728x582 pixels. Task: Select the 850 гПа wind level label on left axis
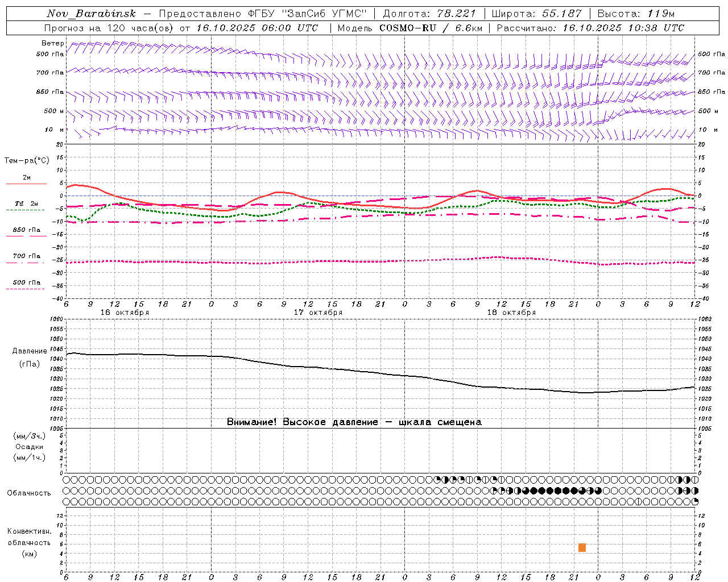50,92
